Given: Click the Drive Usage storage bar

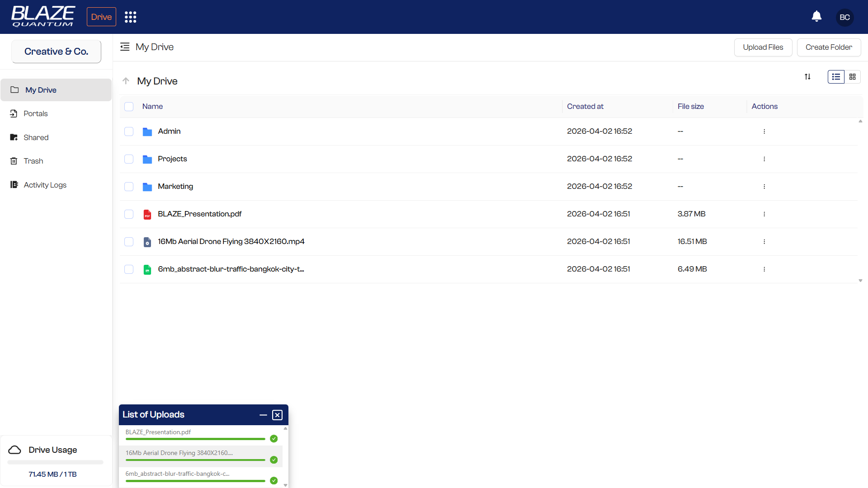Looking at the screenshot, I should 55,462.
